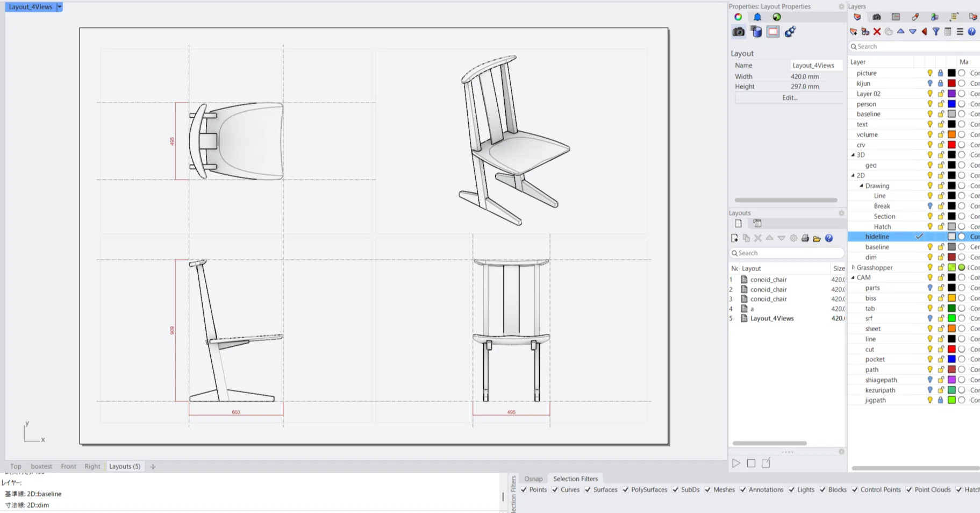Open the Layers panel hamburger options menu
Viewport: 980px width, 513px height.
[960, 32]
